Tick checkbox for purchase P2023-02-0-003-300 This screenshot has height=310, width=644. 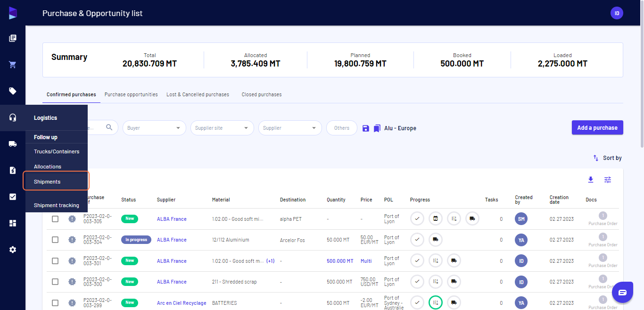coord(55,282)
